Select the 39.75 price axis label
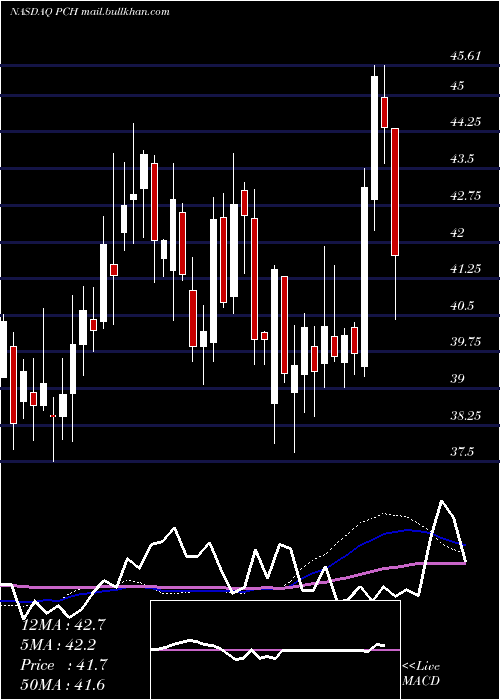The width and height of the screenshot is (500, 700). (466, 342)
